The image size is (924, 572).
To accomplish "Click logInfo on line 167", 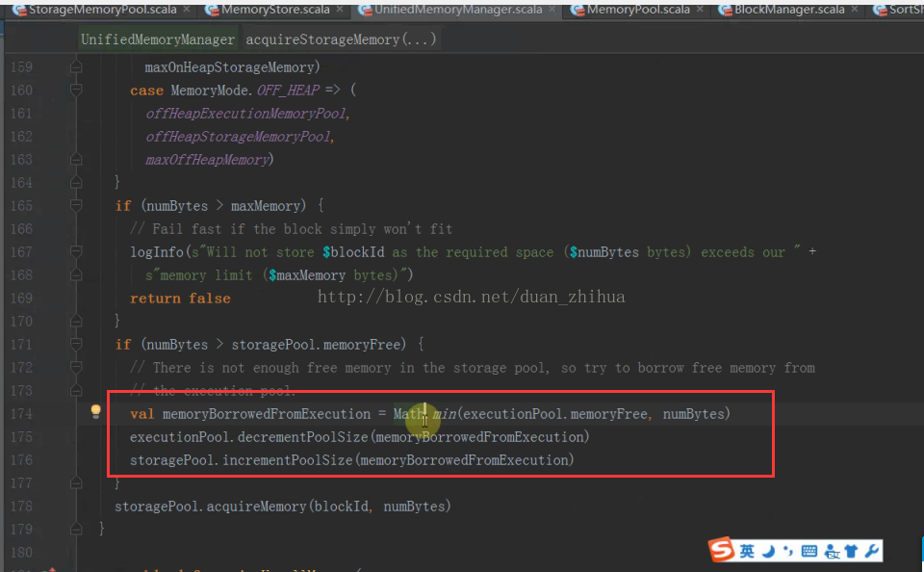I will click(157, 252).
